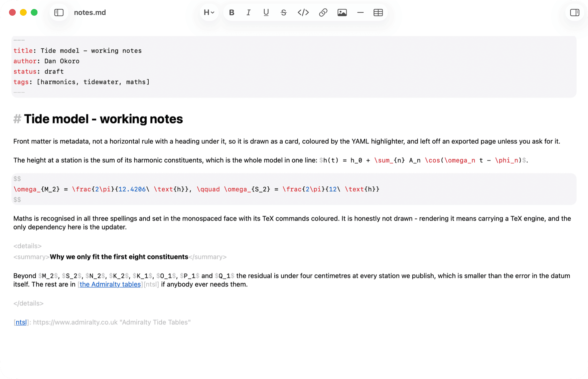Insert a hyperlink

tap(323, 13)
